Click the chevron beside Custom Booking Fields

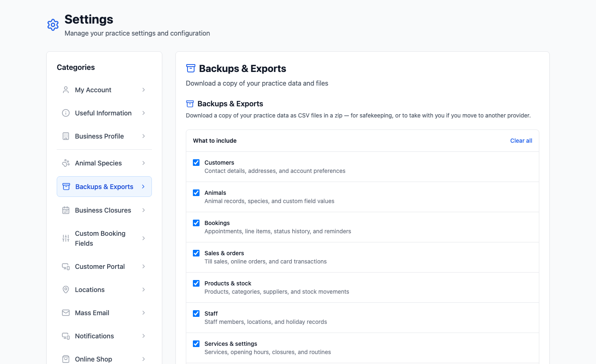(x=144, y=238)
